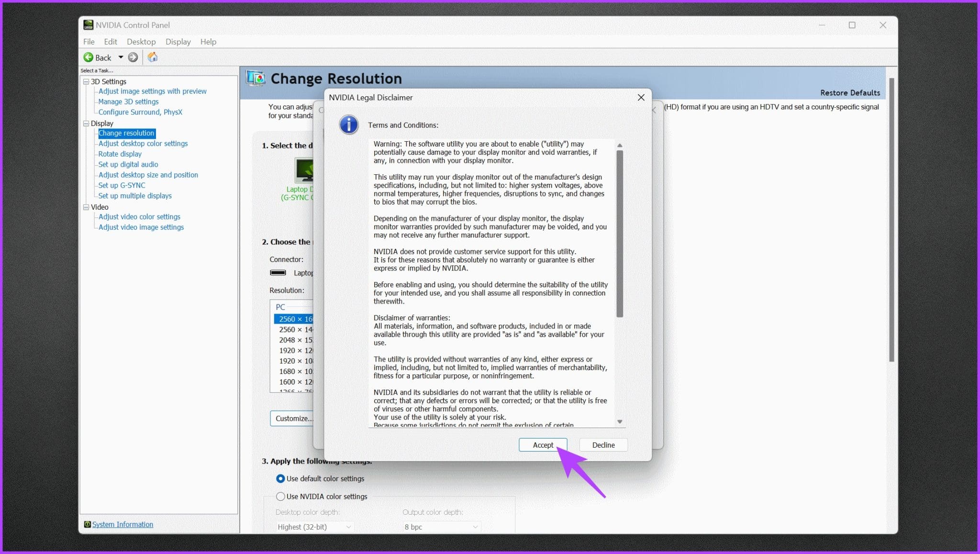Click the disclaimer text scrollbar down arrow
Viewport: 980px width, 554px height.
pos(620,422)
